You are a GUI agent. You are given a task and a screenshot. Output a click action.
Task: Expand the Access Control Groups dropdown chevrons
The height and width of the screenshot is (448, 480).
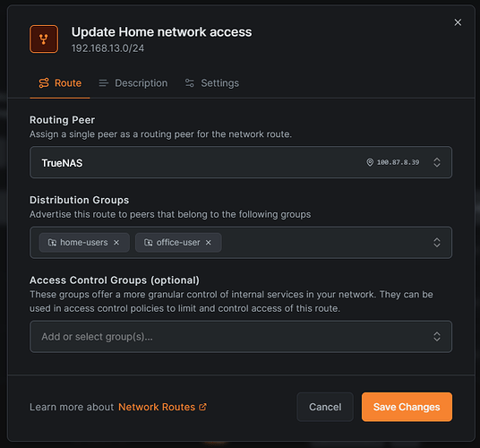click(x=437, y=337)
